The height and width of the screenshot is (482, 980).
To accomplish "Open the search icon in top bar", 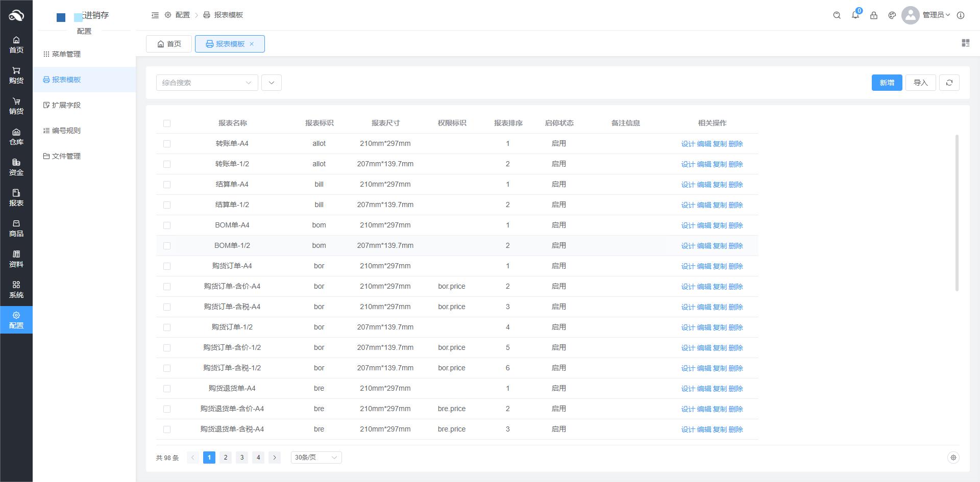I will tap(837, 15).
